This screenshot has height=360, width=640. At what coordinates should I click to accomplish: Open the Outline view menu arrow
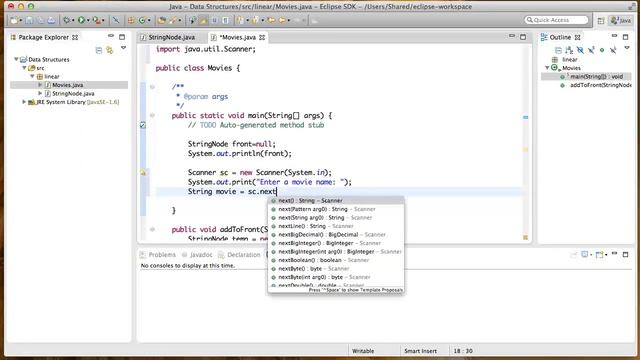pos(627,48)
